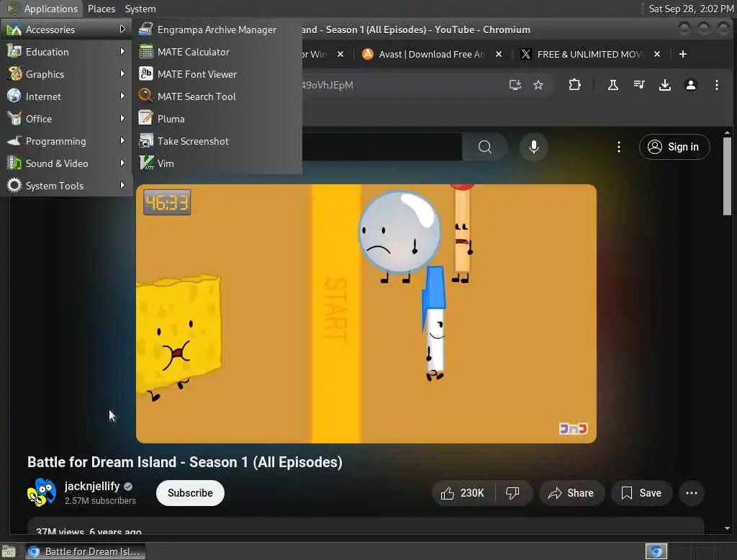The image size is (737, 560).
Task: Open the jacknjellify channel name link
Action: pos(92,486)
